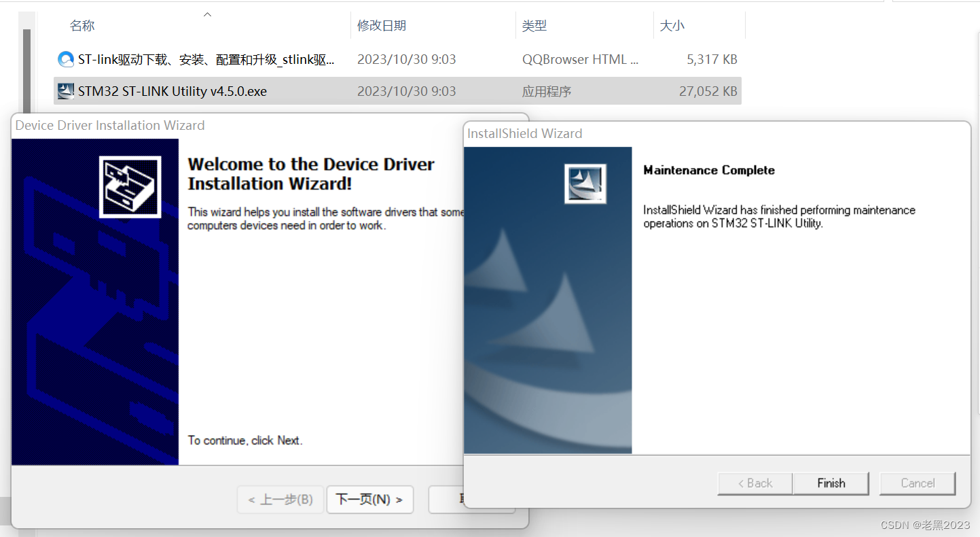Click the 27,052 KB size cell
980x537 pixels.
coord(708,91)
